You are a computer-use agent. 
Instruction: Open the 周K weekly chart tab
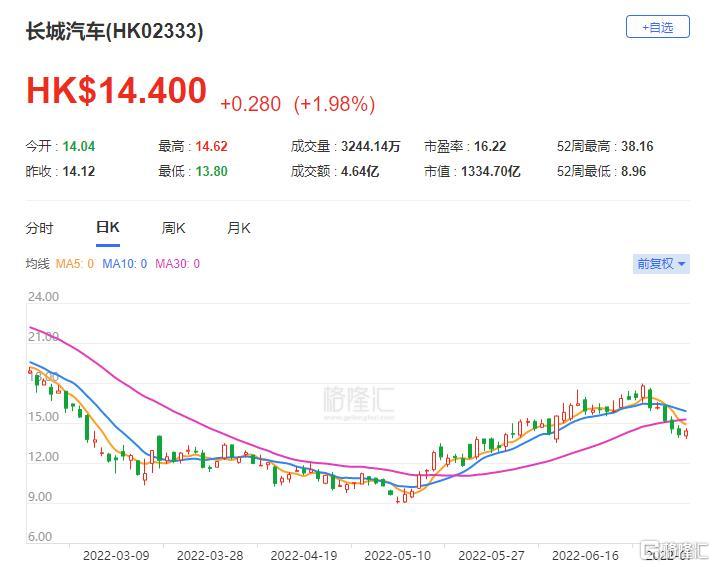pyautogui.click(x=173, y=228)
